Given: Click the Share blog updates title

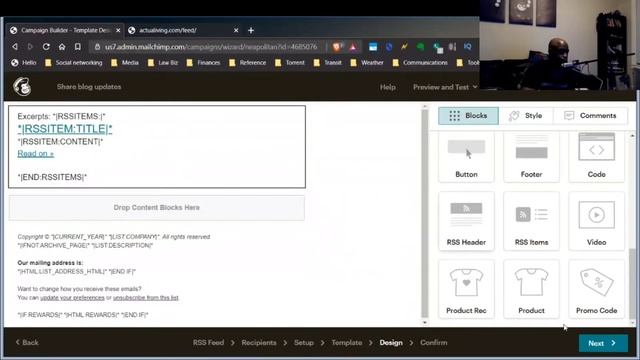Looking at the screenshot, I should (x=89, y=87).
